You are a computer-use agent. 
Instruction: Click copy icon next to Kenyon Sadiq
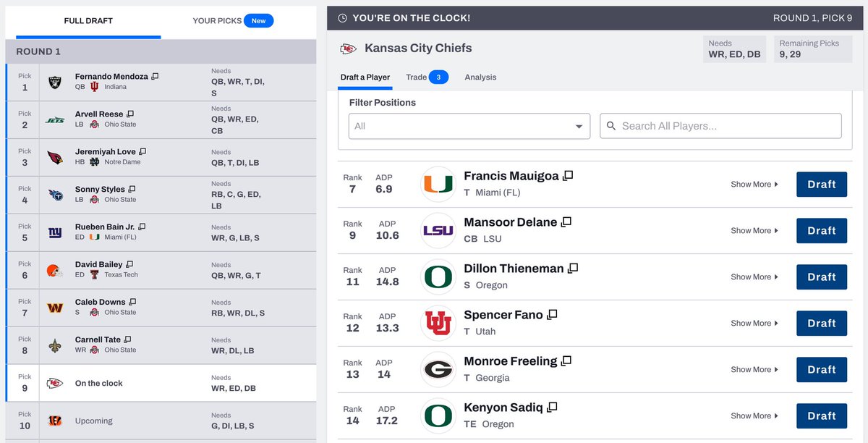coord(552,408)
